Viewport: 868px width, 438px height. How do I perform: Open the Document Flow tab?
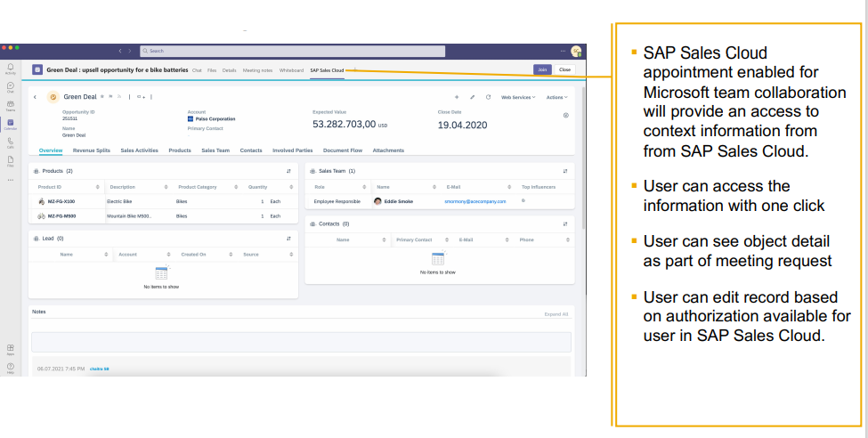click(x=343, y=150)
